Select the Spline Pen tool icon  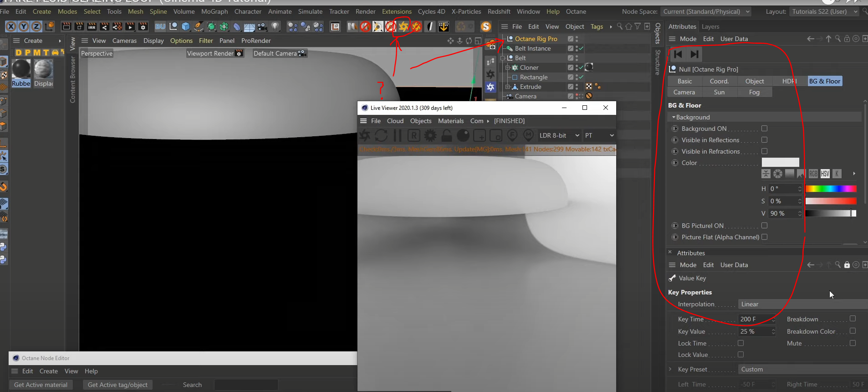click(x=199, y=27)
